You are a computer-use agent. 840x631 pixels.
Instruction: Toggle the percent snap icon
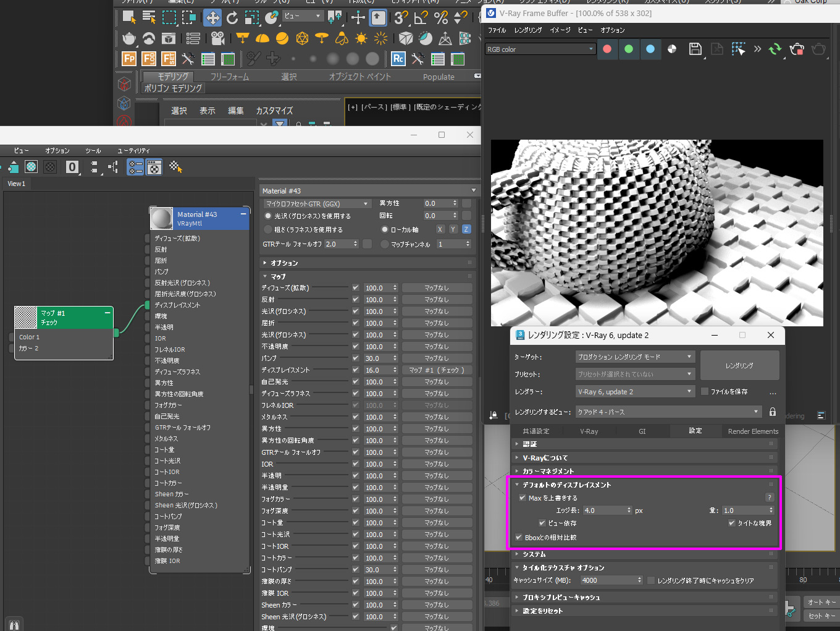[441, 18]
